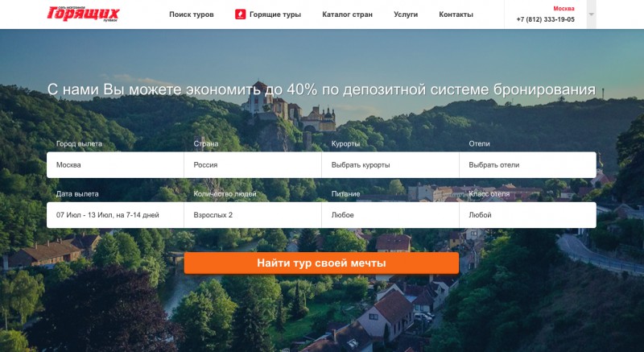Click the phone number +7 (812) 333-19-05
644x352 pixels.
(x=546, y=19)
